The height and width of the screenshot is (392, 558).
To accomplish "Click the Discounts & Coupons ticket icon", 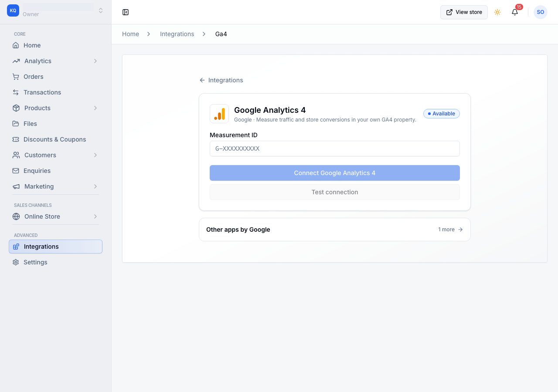I will 16,139.
